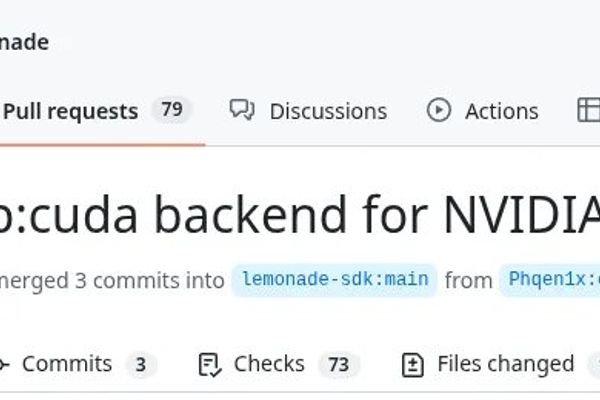Click the Actions play circle icon
600x400 pixels.
coord(439,110)
